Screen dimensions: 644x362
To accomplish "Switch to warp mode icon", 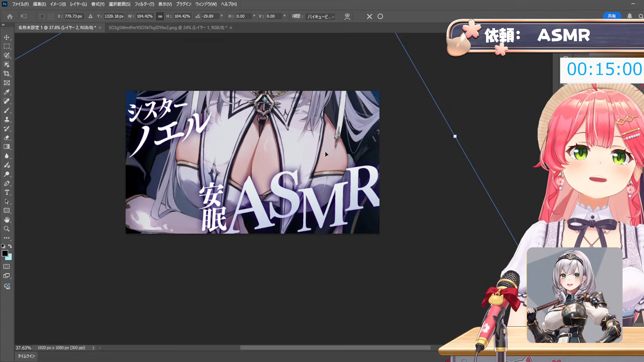I will coord(347,16).
